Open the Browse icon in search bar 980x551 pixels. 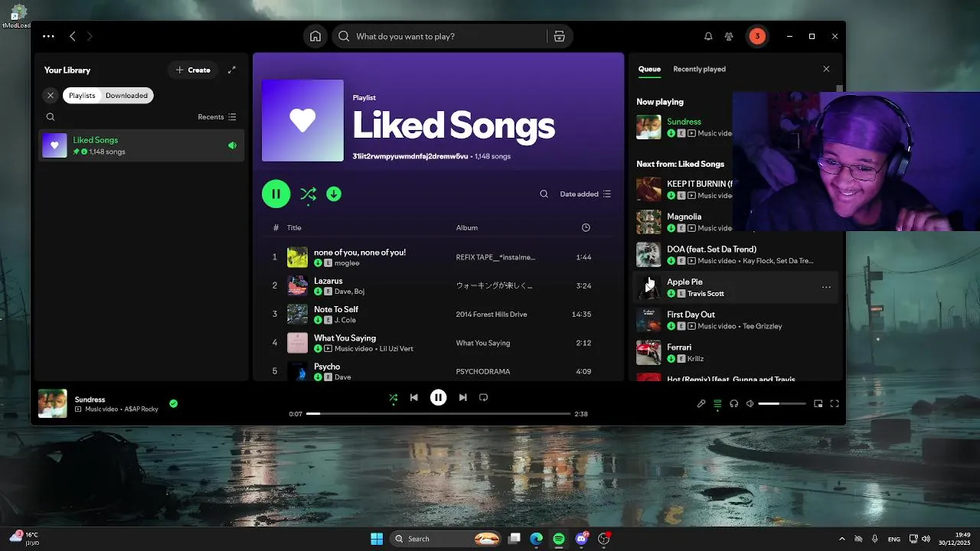click(560, 36)
